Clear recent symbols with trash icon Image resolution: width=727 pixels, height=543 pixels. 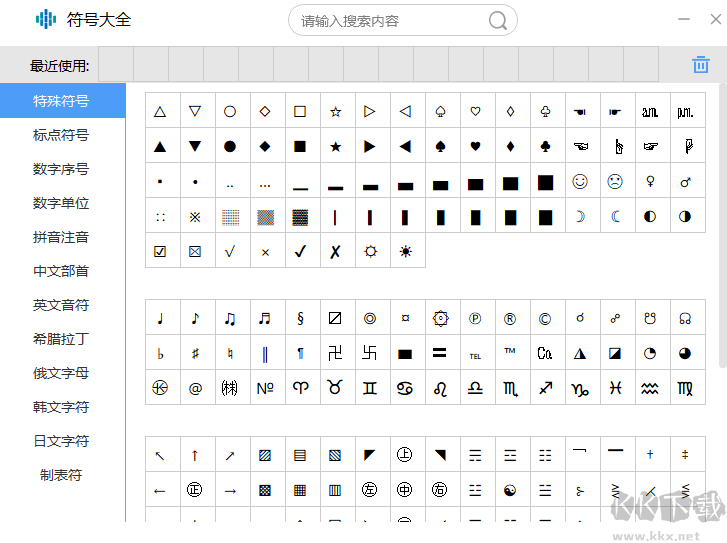point(701,64)
